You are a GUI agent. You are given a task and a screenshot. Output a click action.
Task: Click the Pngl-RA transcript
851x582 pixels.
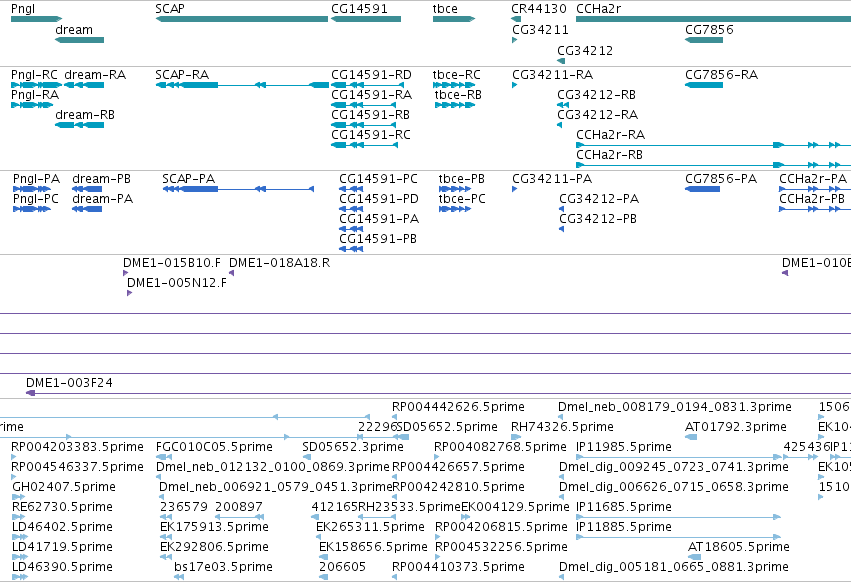[32, 105]
